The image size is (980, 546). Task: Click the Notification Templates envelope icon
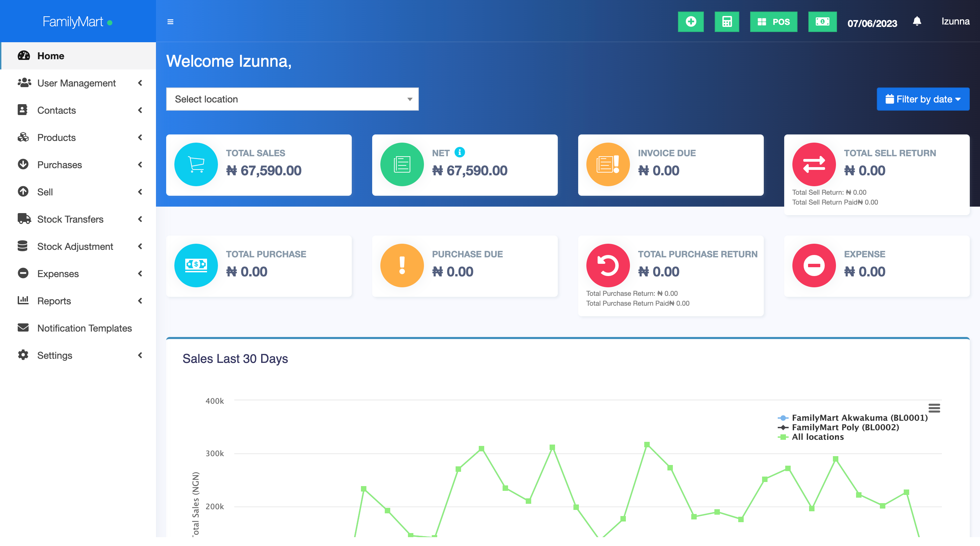23,328
